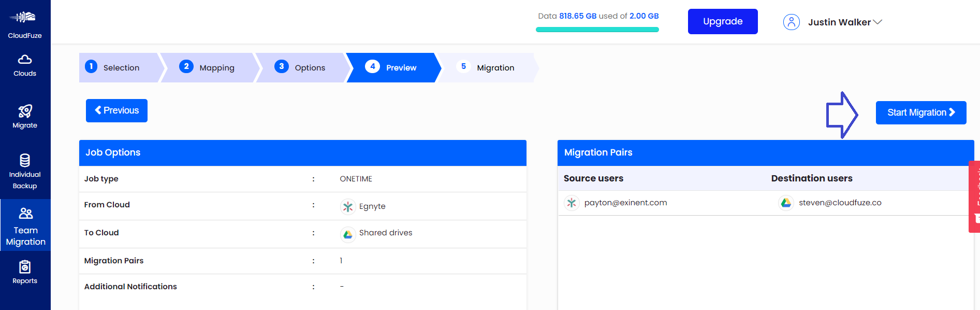980x310 pixels.
Task: Click the Upgrade button
Action: click(x=723, y=21)
